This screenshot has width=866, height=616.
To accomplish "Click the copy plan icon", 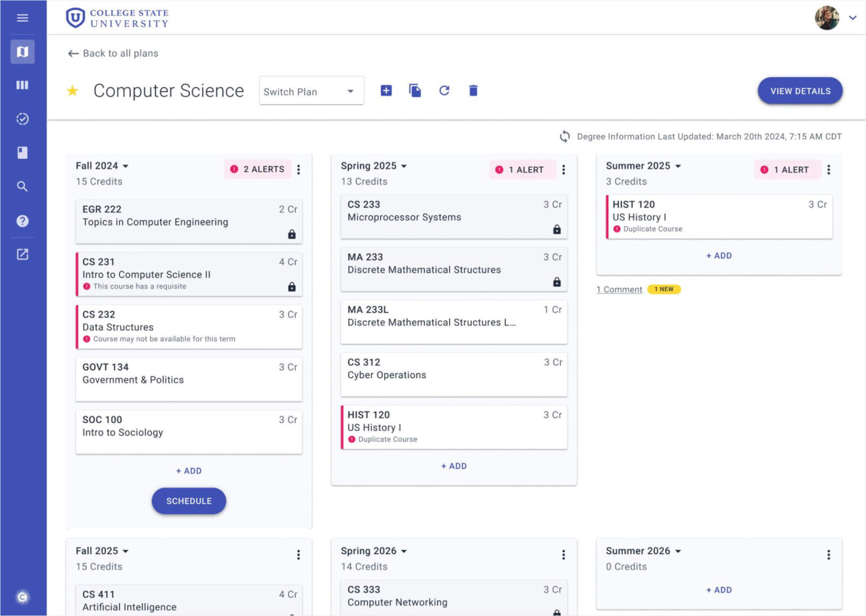I will [415, 91].
